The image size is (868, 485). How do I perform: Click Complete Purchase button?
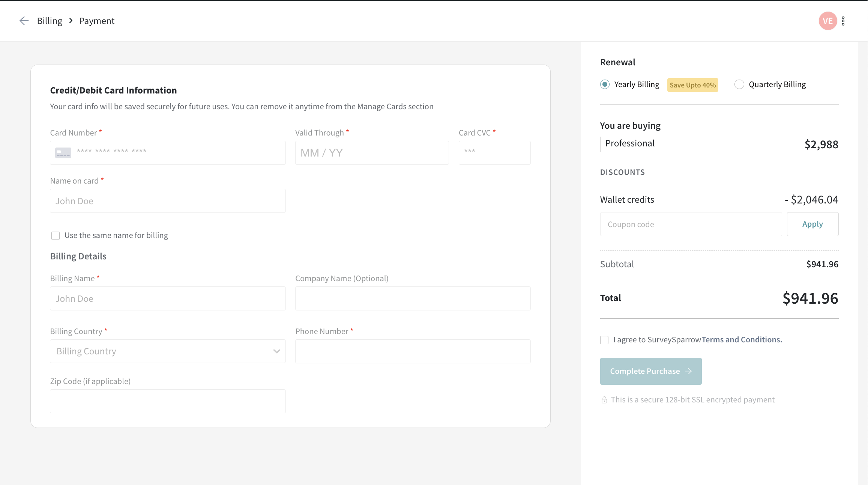[650, 371]
